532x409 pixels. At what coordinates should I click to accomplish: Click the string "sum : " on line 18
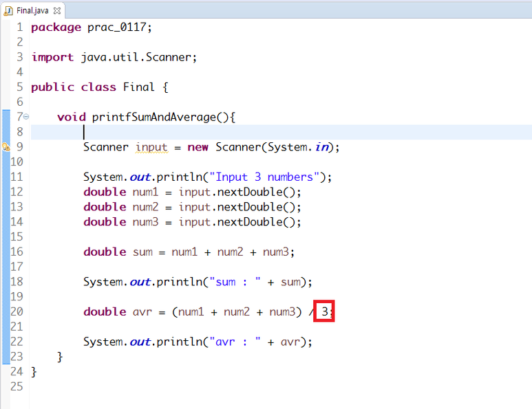pyautogui.click(x=235, y=282)
